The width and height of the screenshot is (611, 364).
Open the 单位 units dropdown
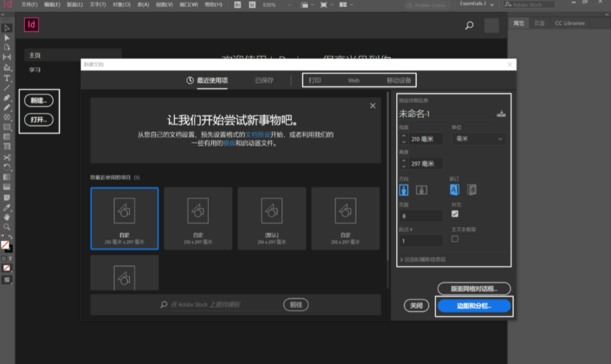[x=479, y=139]
